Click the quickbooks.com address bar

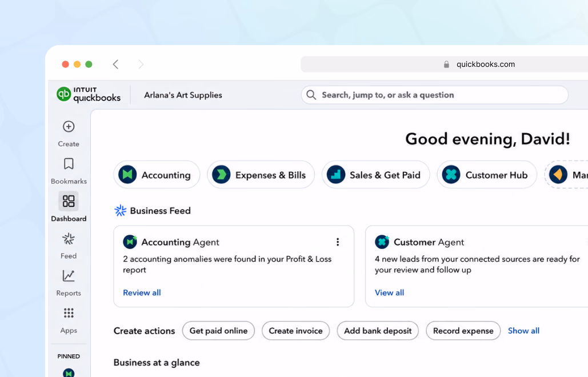(x=445, y=65)
